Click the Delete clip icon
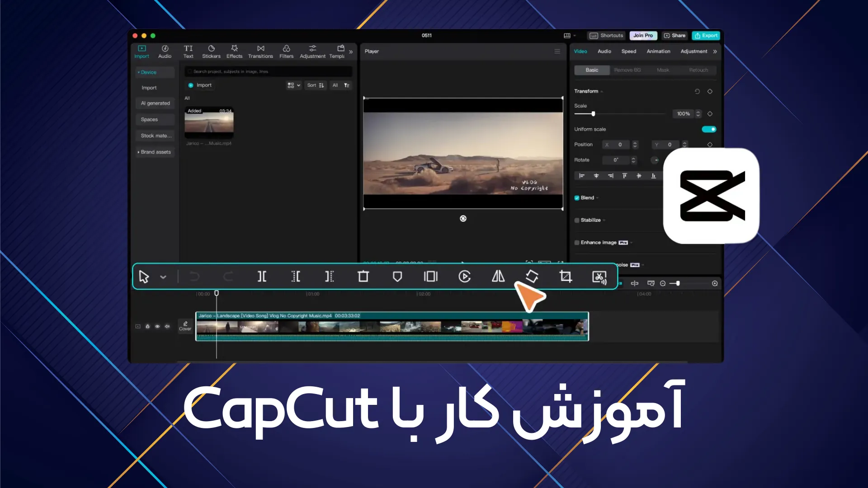The width and height of the screenshot is (868, 488). point(363,277)
